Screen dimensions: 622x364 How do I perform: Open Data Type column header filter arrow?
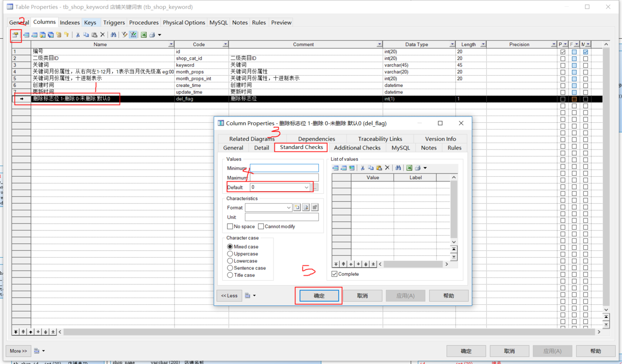[452, 45]
